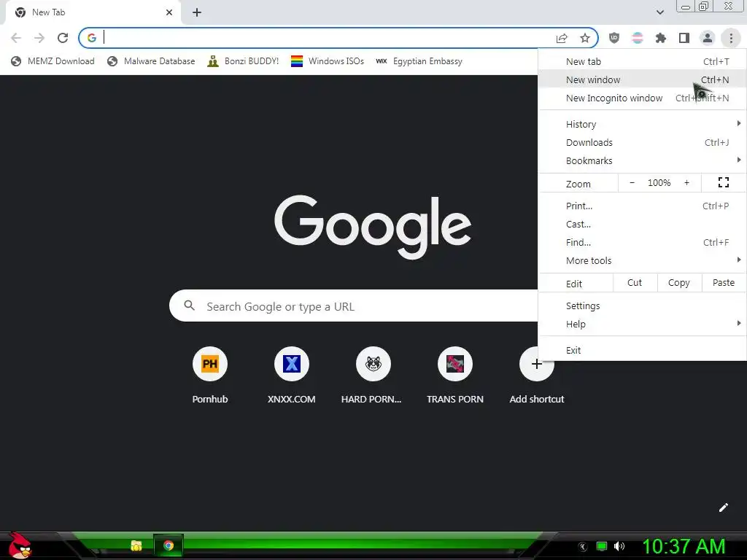Open the profile avatar menu
Image resolution: width=747 pixels, height=560 pixels.
(x=708, y=38)
